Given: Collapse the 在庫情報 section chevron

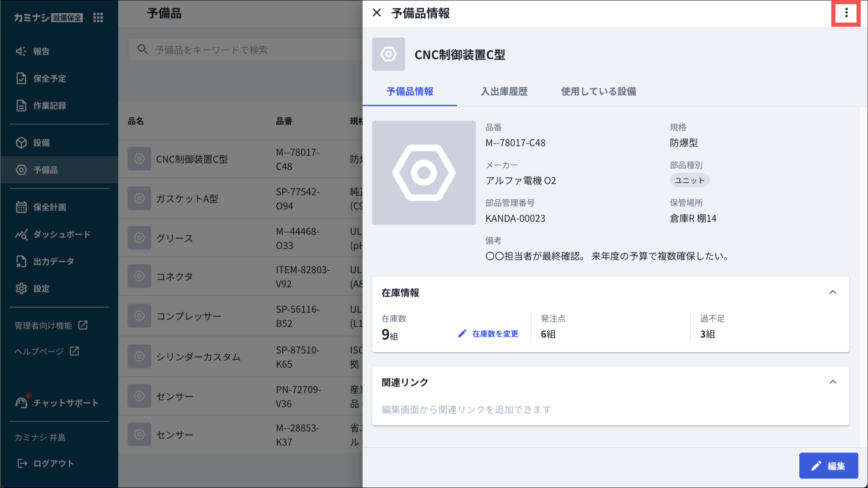Looking at the screenshot, I should (x=832, y=293).
